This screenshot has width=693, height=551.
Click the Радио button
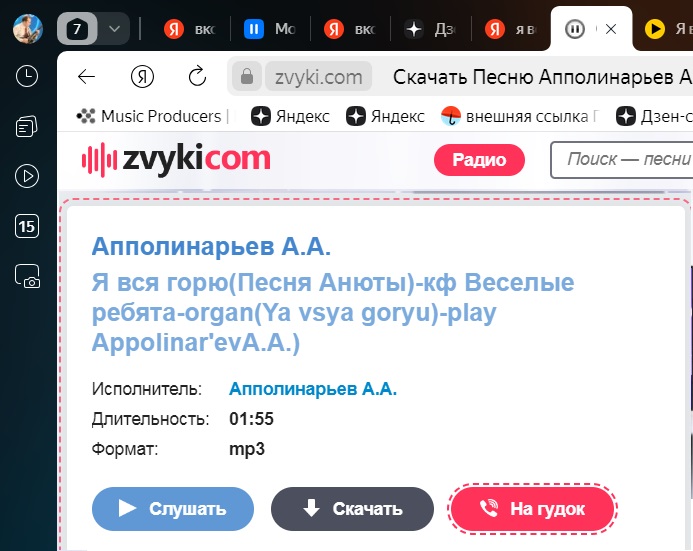(479, 160)
